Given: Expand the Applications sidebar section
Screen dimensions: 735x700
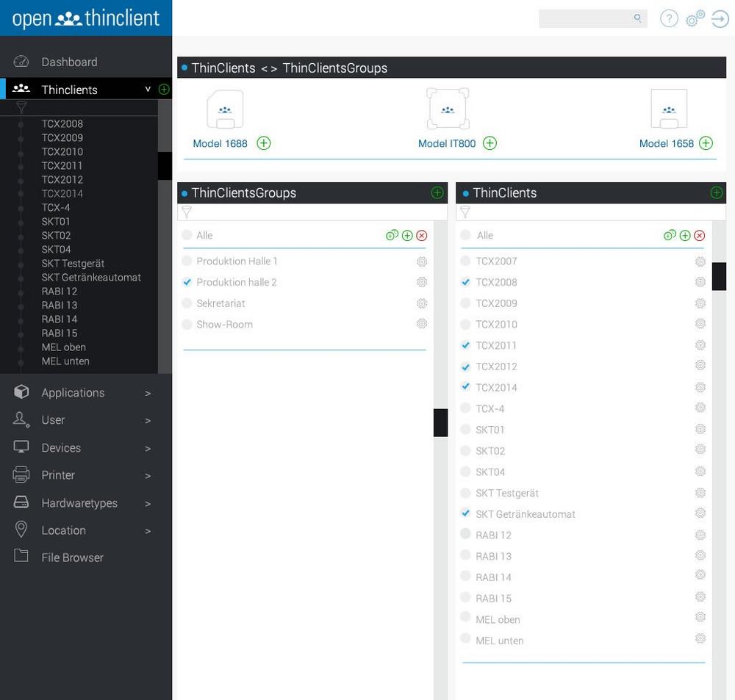Looking at the screenshot, I should point(148,393).
